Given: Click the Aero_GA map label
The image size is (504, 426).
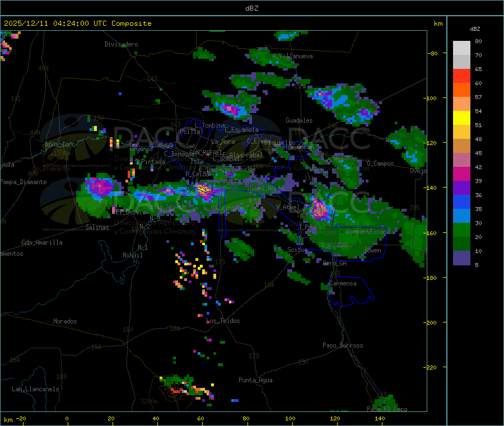Looking at the screenshot, I should pyautogui.click(x=335, y=263).
